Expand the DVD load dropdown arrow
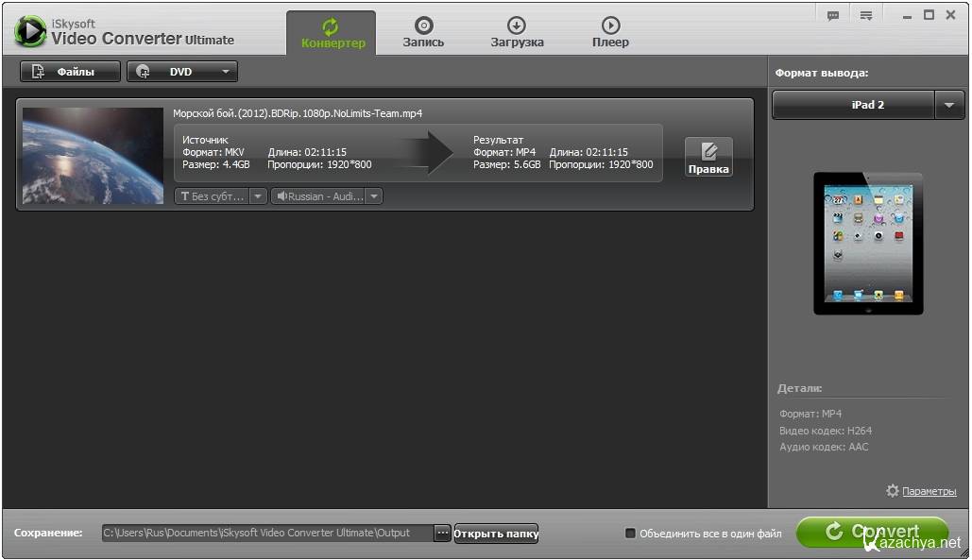This screenshot has width=972, height=560. [x=226, y=72]
